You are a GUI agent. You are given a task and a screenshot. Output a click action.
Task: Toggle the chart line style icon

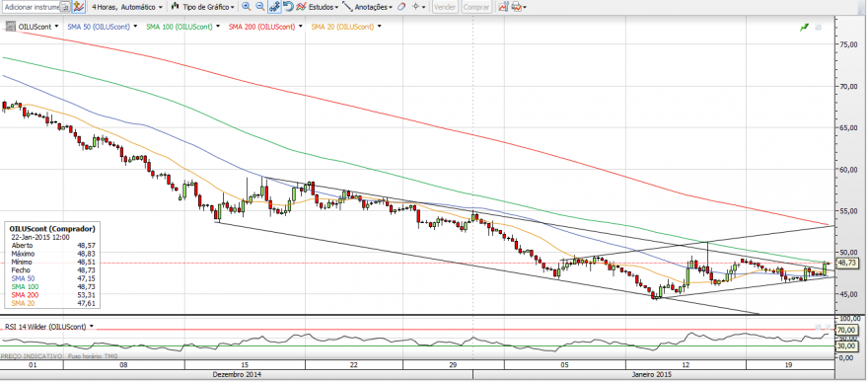point(79,7)
